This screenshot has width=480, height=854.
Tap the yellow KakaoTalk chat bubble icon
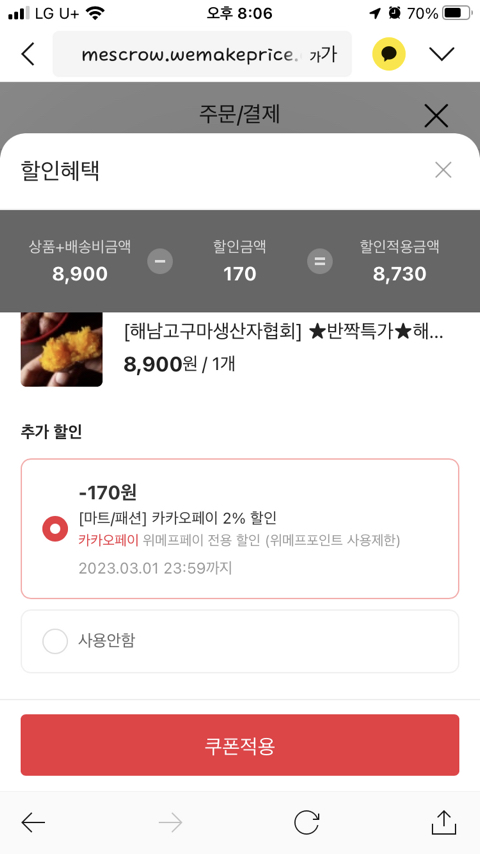coord(388,54)
